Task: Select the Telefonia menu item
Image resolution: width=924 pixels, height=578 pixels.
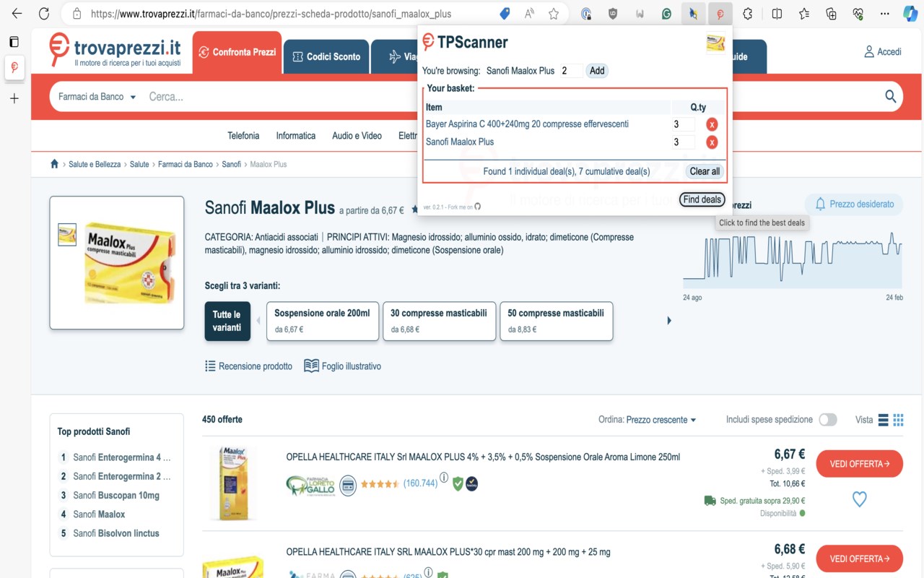Action: click(x=243, y=136)
